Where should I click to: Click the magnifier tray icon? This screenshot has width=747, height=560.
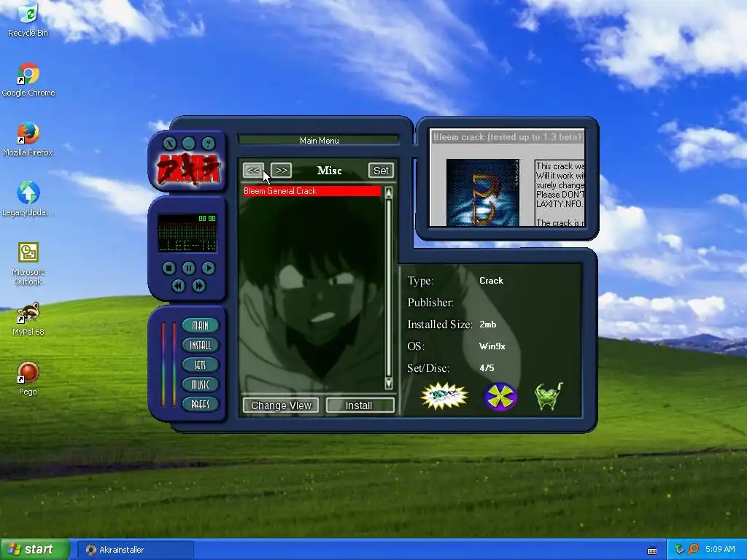coord(693,550)
